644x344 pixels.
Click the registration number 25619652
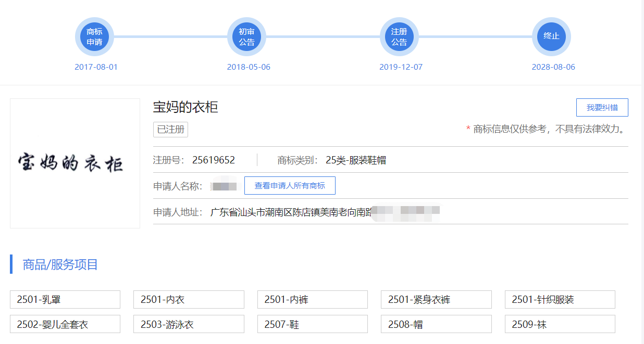click(213, 160)
